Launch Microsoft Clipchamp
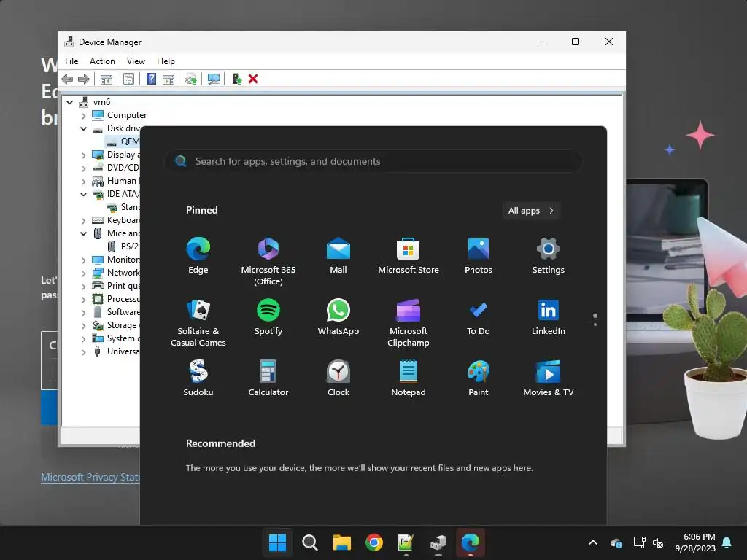 [x=409, y=323]
